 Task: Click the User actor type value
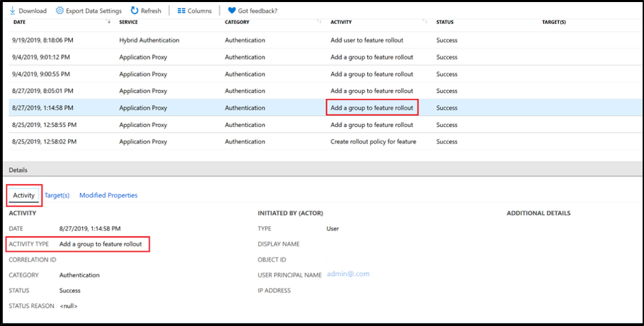coord(333,229)
